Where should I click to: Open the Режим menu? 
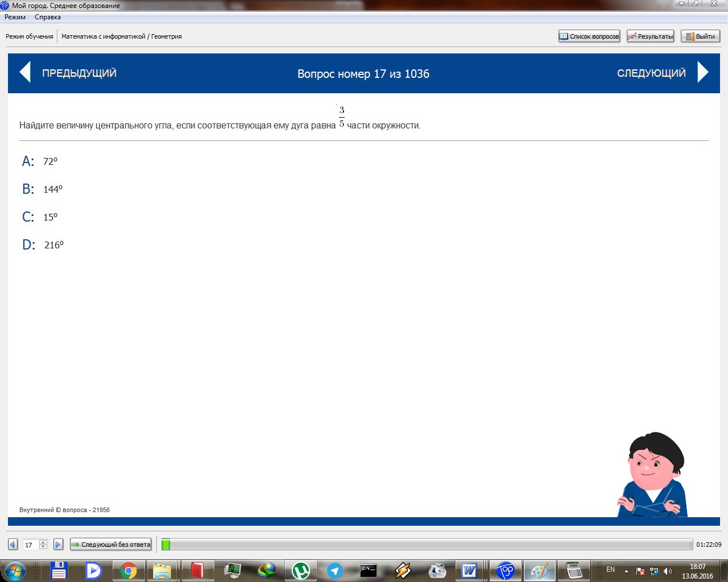pyautogui.click(x=15, y=17)
